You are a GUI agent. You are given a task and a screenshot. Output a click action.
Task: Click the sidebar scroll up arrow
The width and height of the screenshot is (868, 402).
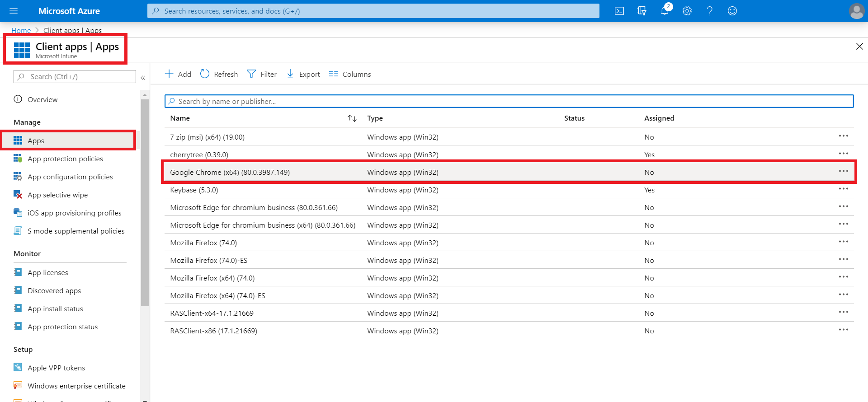pos(145,95)
